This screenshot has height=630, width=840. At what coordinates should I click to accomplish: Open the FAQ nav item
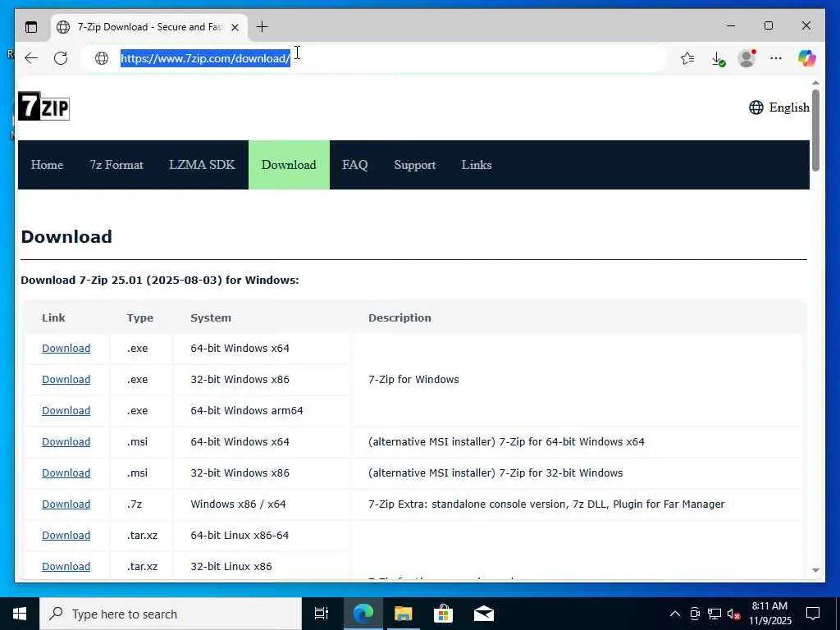point(354,165)
